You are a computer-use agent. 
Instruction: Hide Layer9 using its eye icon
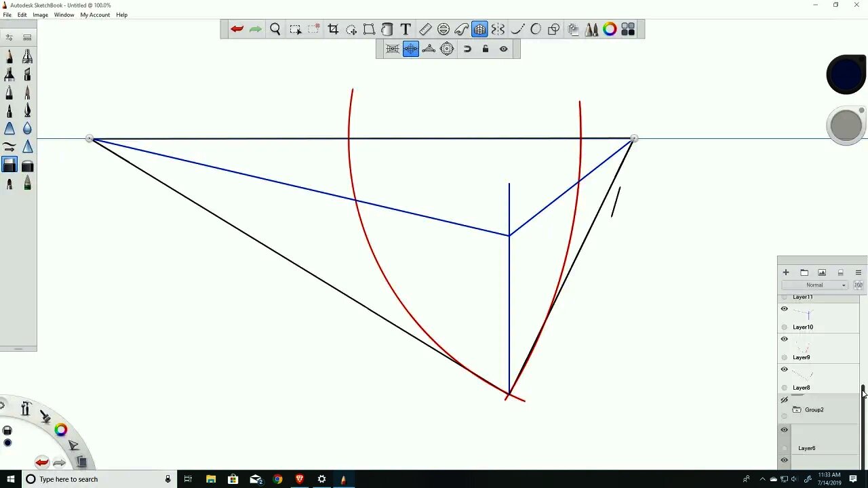click(x=785, y=339)
